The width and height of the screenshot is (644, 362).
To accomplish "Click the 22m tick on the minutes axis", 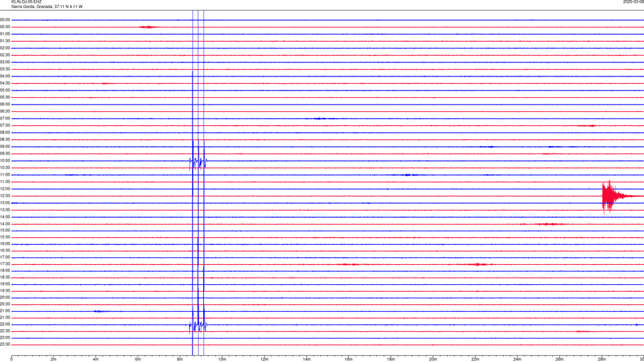I will [x=475, y=359].
